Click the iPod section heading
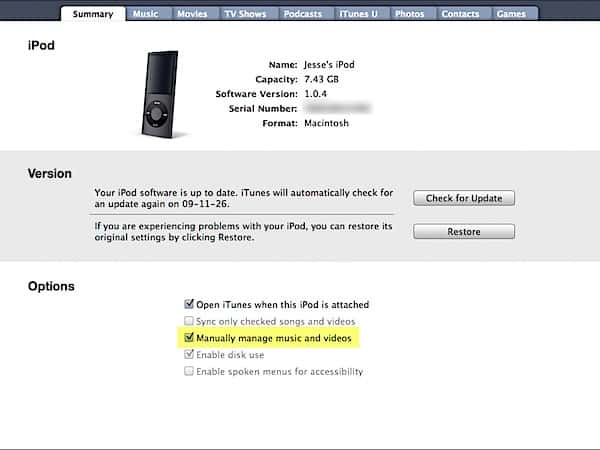This screenshot has width=600, height=450. tap(41, 46)
